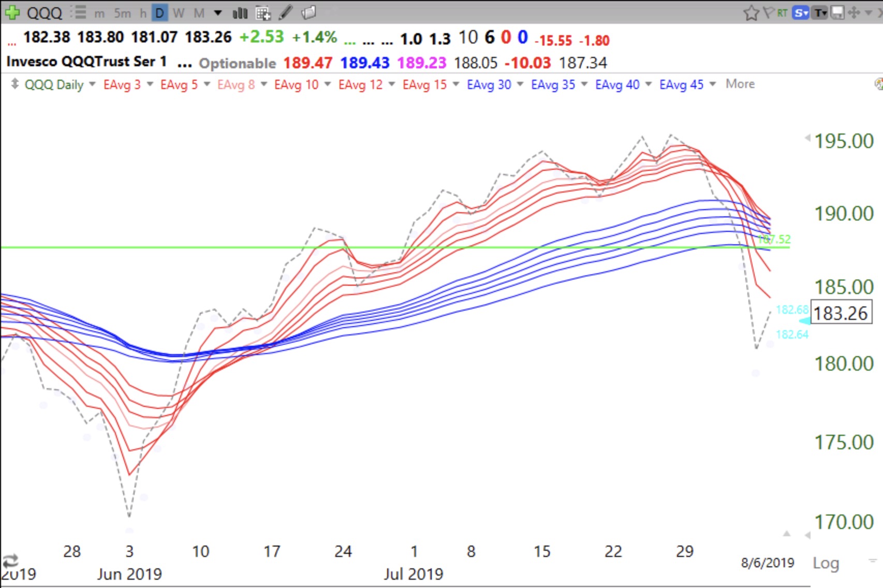The height and width of the screenshot is (588, 883).
Task: Switch to 5m timeframe
Action: [123, 13]
